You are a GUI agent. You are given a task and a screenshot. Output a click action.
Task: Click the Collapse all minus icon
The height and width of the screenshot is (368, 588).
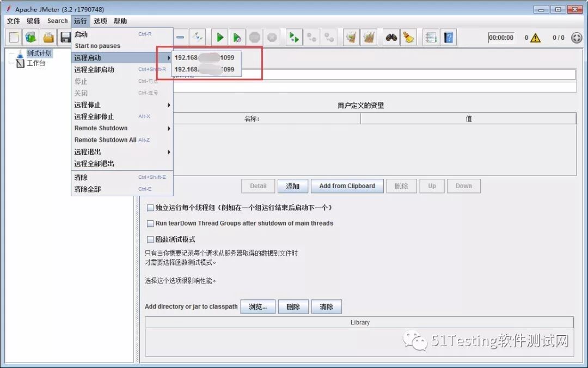tap(180, 37)
